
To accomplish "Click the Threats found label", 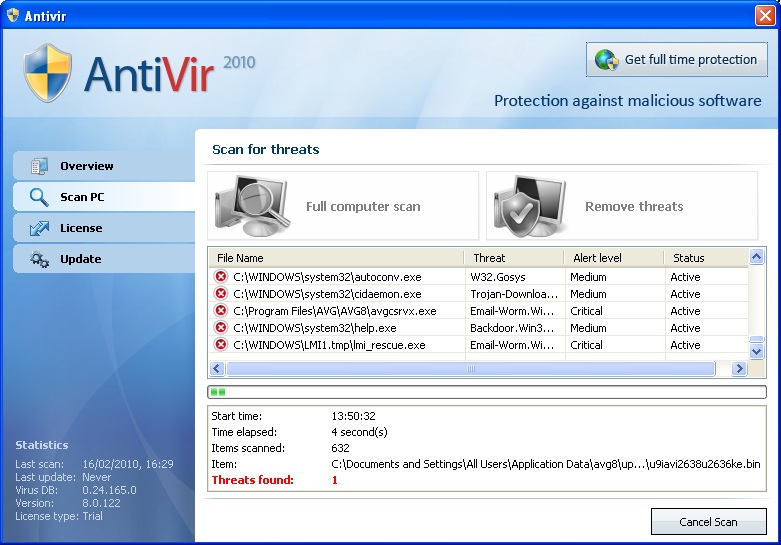I will [253, 480].
